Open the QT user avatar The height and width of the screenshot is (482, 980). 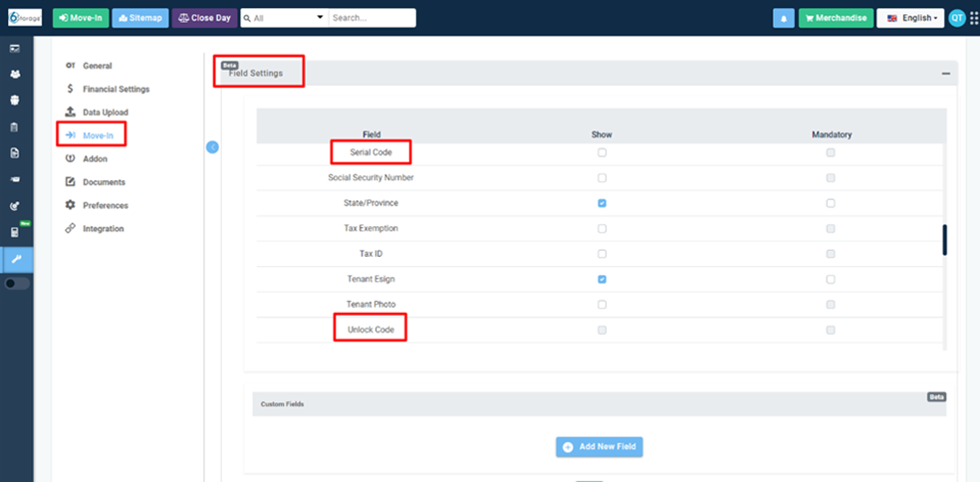click(x=956, y=18)
